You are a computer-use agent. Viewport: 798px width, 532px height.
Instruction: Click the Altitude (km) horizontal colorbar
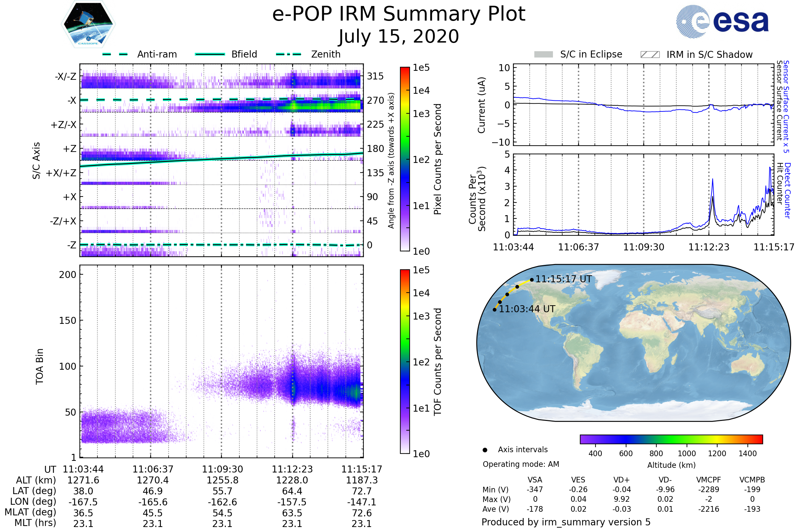(671, 439)
